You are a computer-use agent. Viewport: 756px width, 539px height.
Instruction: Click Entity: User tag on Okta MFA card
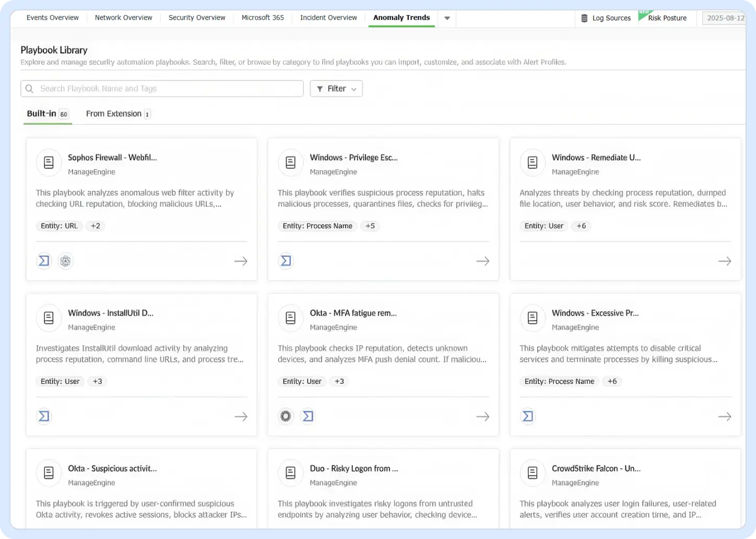(x=302, y=381)
